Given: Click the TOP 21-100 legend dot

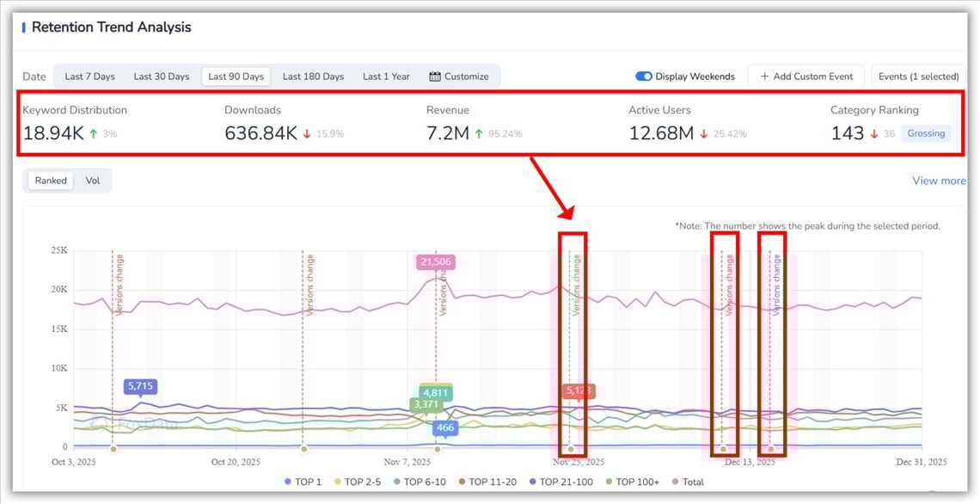Looking at the screenshot, I should pos(532,482).
